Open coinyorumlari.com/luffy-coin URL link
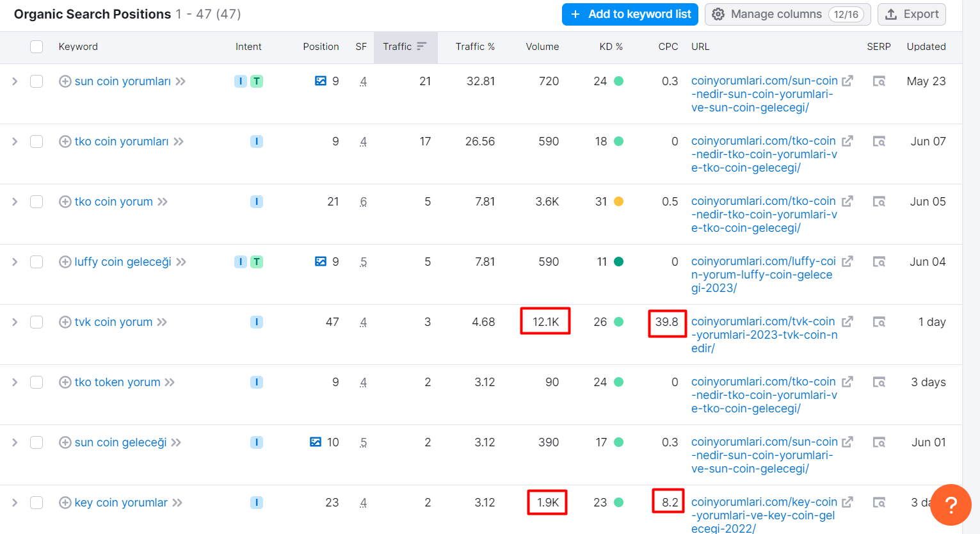This screenshot has height=534, width=980. pyautogui.click(x=764, y=275)
